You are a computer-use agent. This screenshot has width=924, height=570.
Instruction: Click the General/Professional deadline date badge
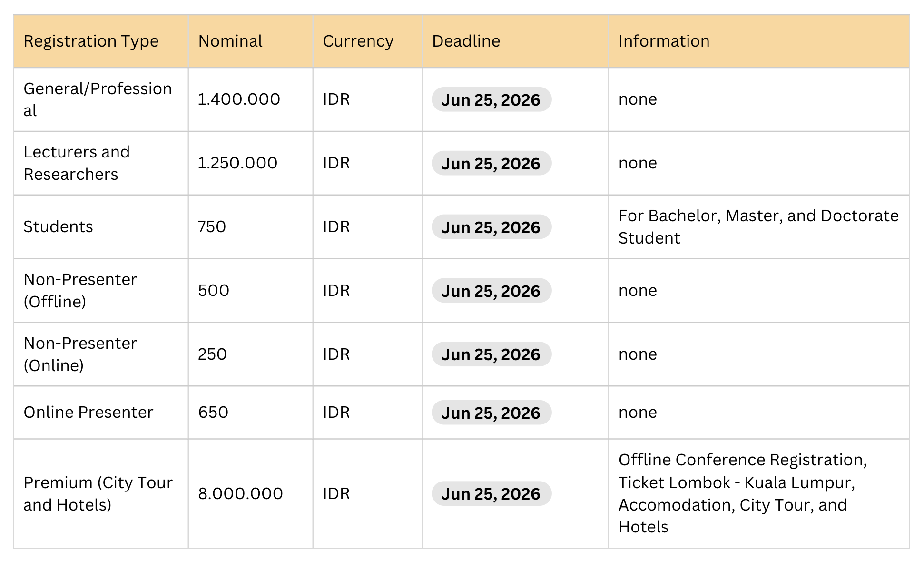click(491, 100)
